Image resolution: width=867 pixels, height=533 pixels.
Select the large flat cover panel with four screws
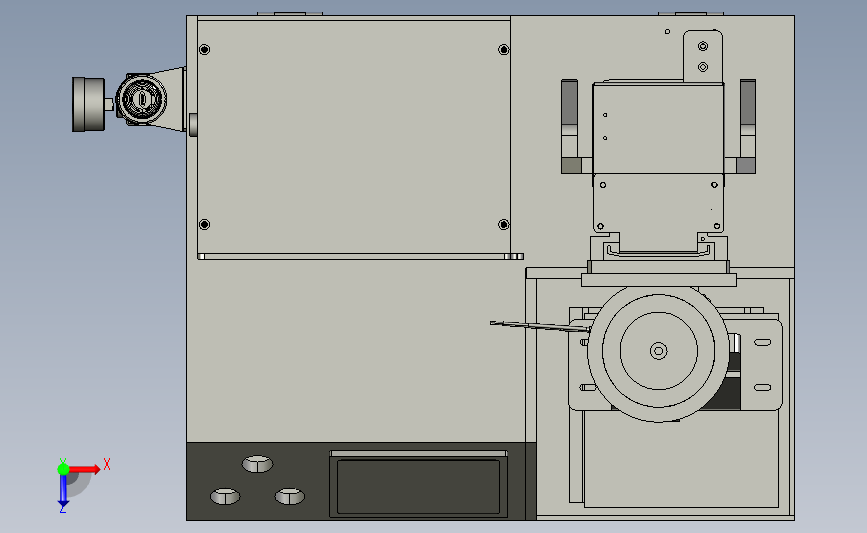pos(354,137)
